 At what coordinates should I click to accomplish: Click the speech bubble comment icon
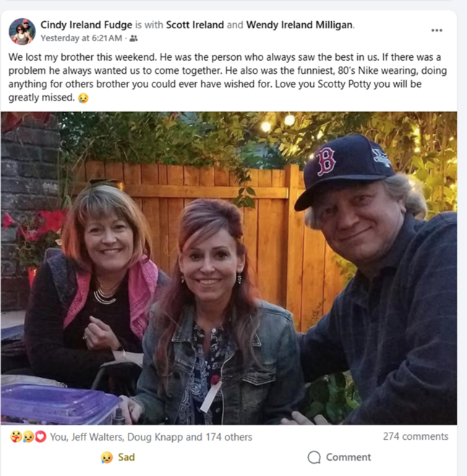[x=314, y=457]
